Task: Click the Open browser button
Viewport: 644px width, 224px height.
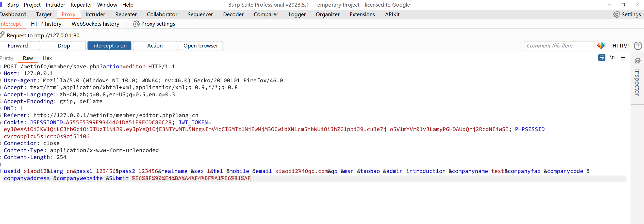Action: point(201,46)
